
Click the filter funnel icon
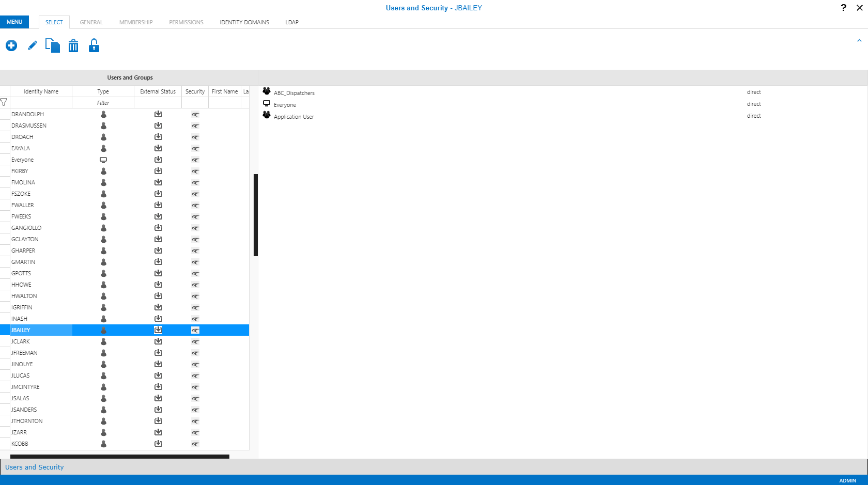pos(4,102)
